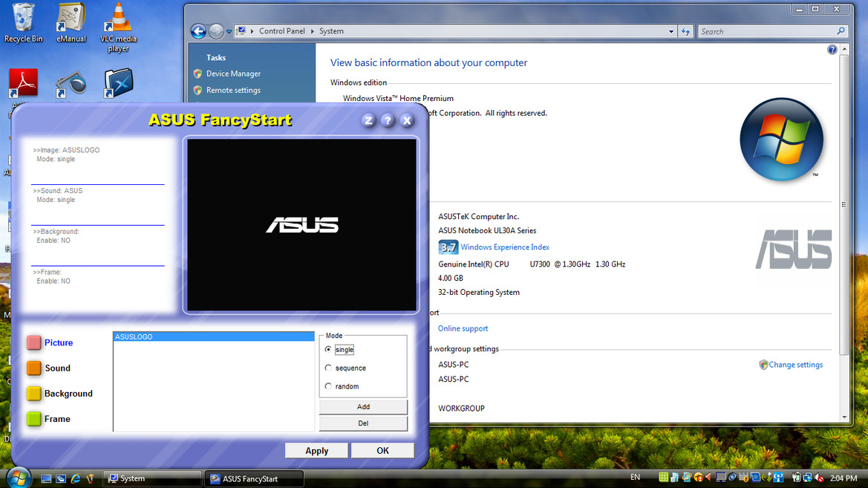Viewport: 868px width, 488px height.
Task: Select the single mode radio button
Action: pos(328,350)
